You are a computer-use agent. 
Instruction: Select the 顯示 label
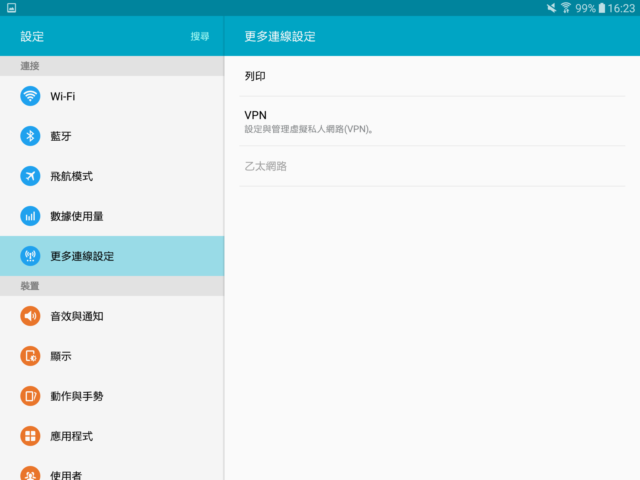pyautogui.click(x=61, y=356)
